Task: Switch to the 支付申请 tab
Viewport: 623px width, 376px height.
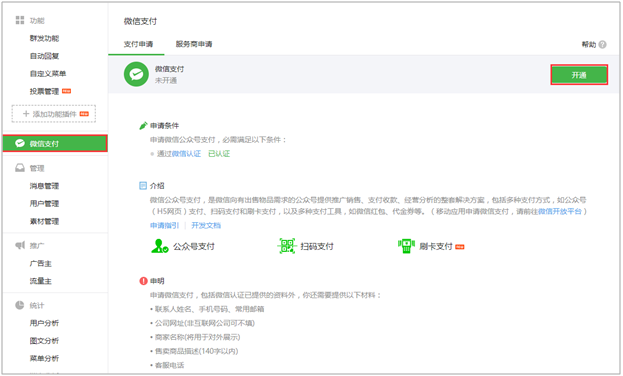Action: pos(138,44)
